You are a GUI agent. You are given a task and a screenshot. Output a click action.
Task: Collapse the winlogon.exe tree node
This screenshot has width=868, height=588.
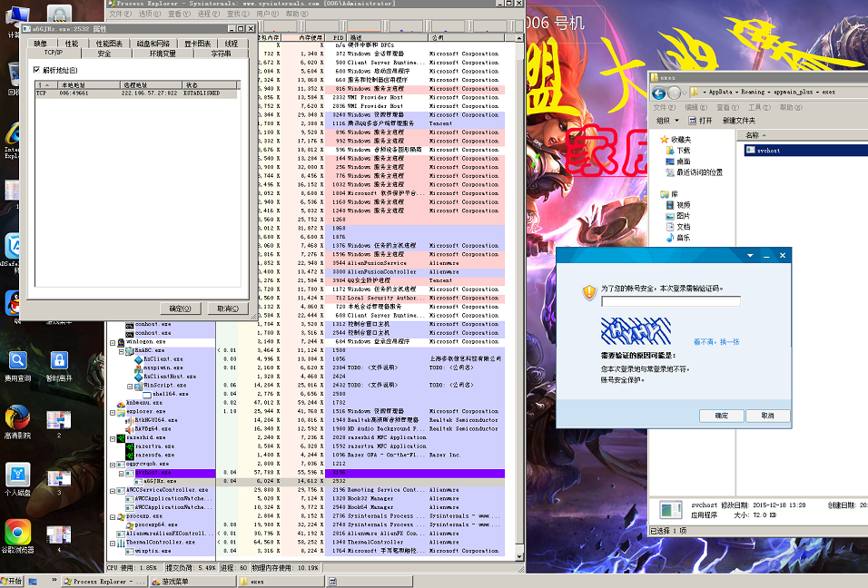pyautogui.click(x=113, y=342)
